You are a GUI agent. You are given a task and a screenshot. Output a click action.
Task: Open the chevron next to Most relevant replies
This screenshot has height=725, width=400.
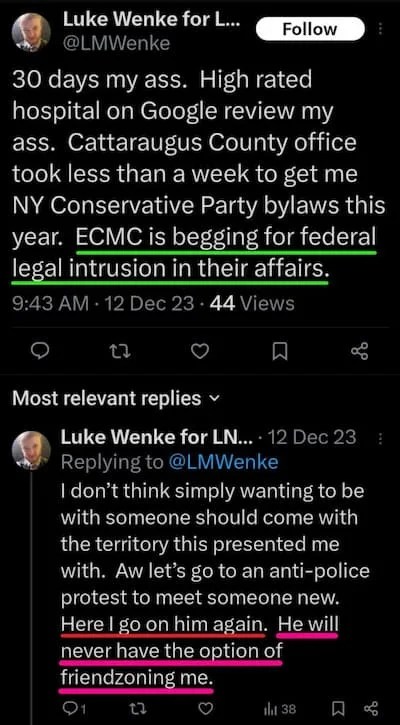click(x=213, y=399)
